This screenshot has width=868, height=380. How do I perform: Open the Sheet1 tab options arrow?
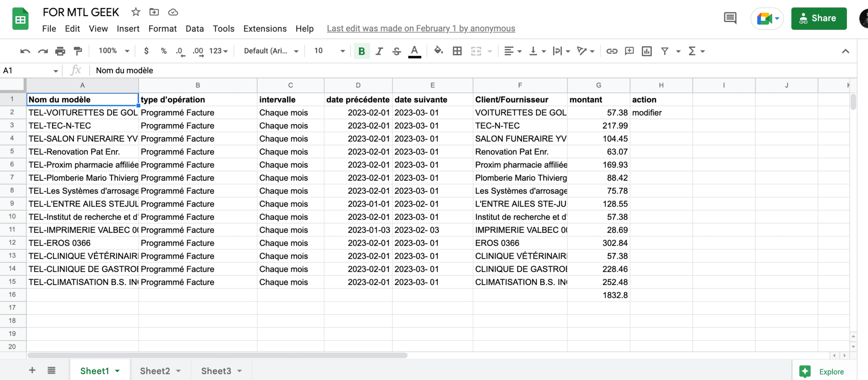pyautogui.click(x=117, y=371)
